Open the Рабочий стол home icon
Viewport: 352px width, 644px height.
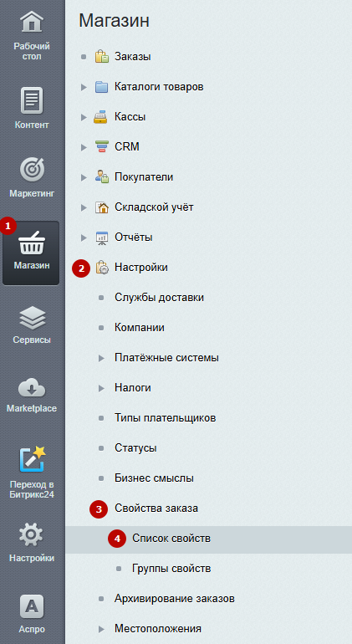[32, 22]
